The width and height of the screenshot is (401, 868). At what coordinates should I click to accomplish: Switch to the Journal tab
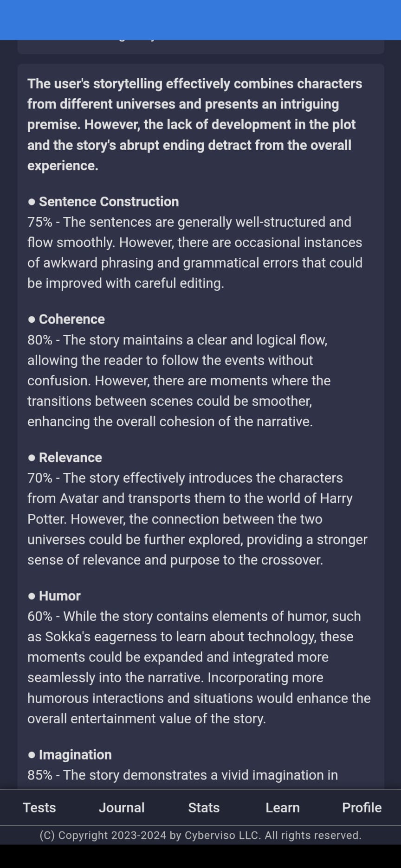122,808
